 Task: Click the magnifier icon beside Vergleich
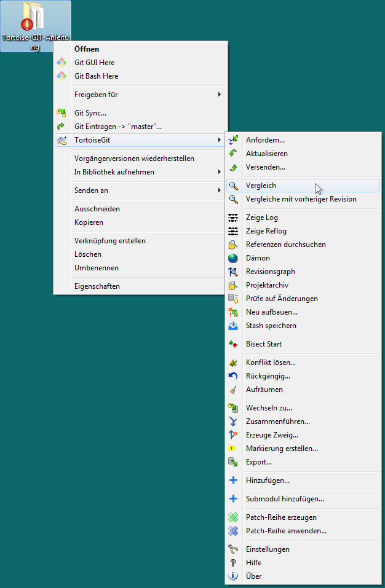[233, 186]
